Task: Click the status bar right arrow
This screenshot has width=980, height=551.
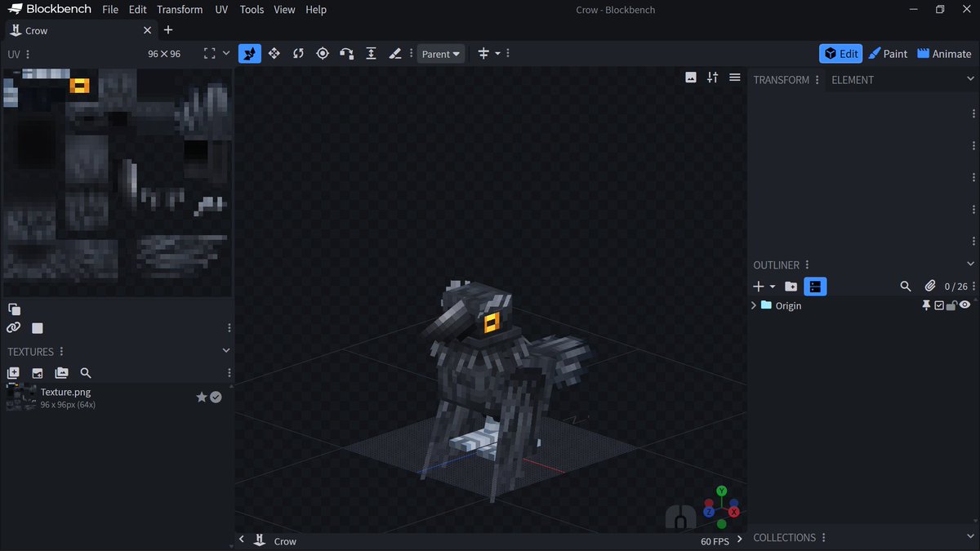Action: click(x=739, y=539)
